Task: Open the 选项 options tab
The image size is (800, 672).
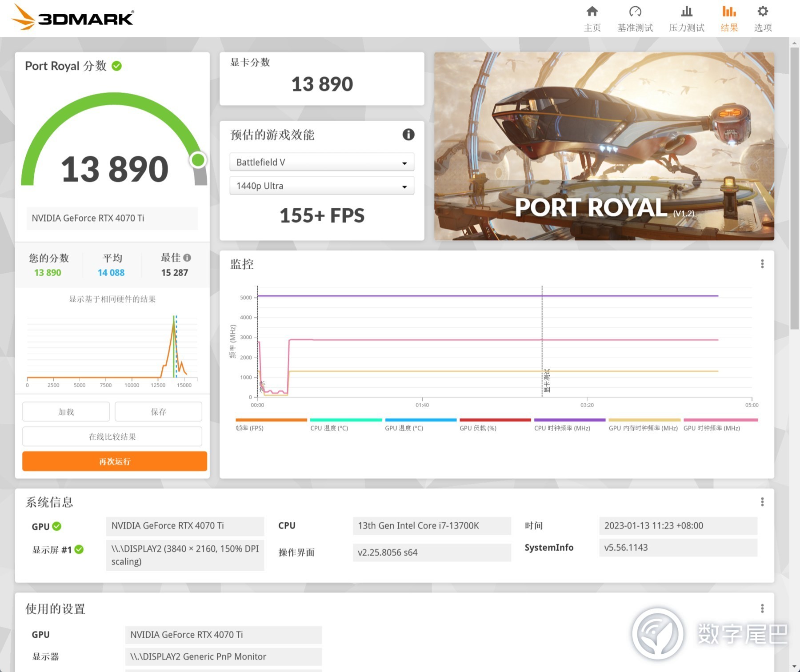Action: pos(763,19)
